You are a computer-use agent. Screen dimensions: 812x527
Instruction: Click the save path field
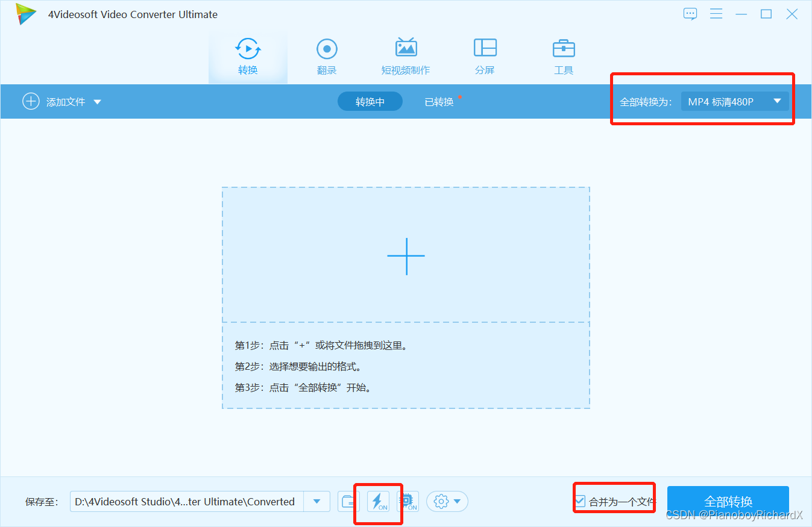coord(187,502)
